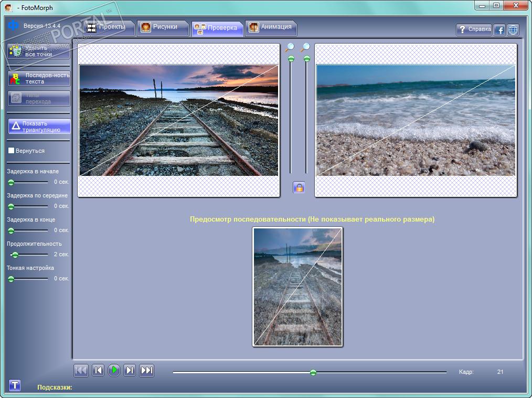Image resolution: width=532 pixels, height=398 pixels.
Task: Jump to last frame
Action: pyautogui.click(x=146, y=370)
